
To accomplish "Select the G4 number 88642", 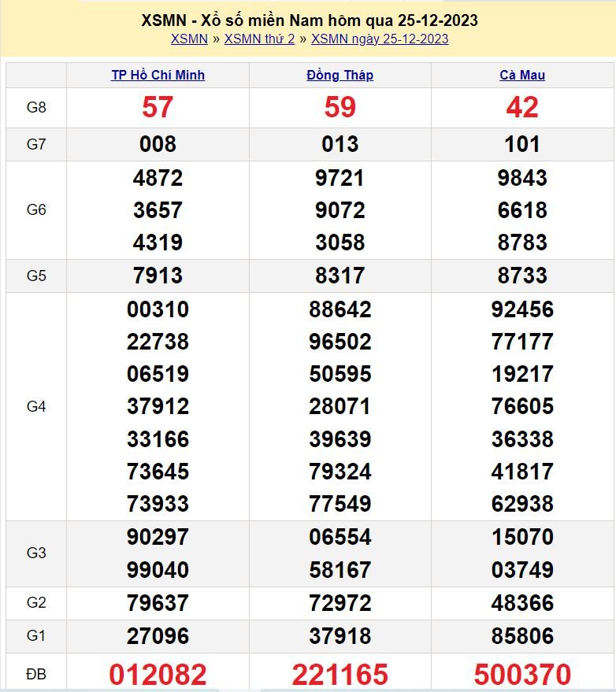I will click(340, 309).
